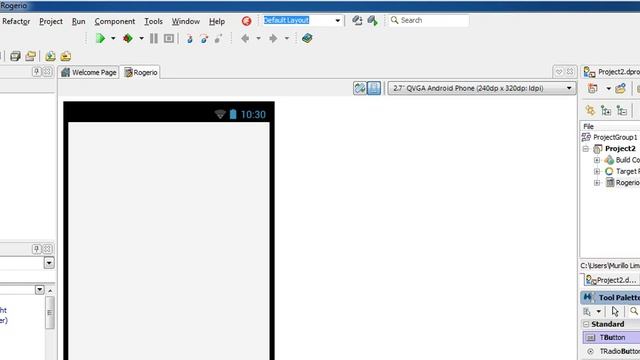
Task: Collapse the Standard palette category
Action: click(586, 324)
